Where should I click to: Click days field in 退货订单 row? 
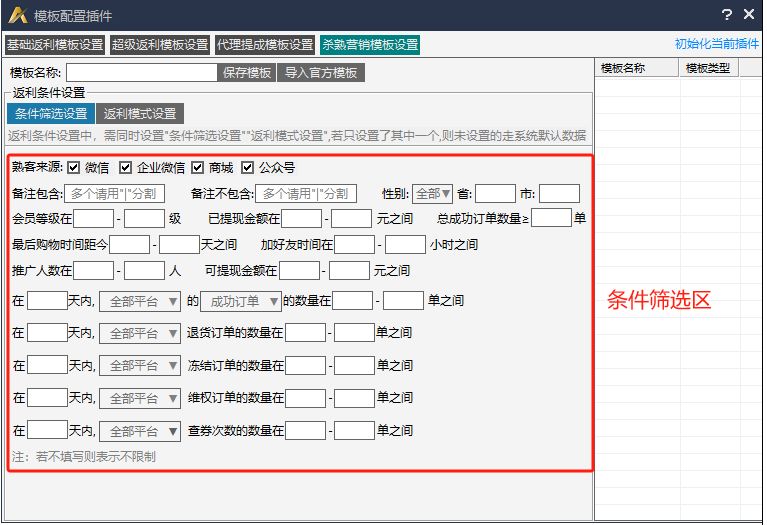pyautogui.click(x=47, y=333)
